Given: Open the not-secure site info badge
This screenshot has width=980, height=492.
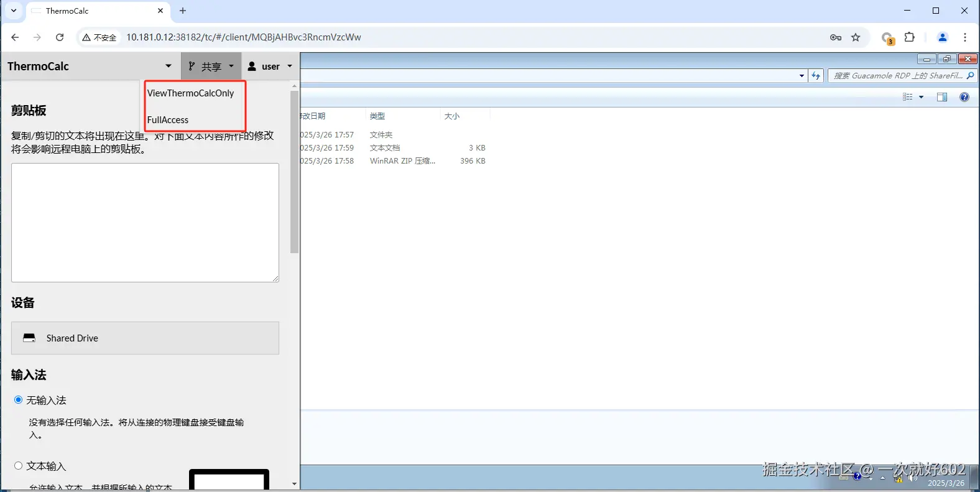Looking at the screenshot, I should click(x=99, y=37).
